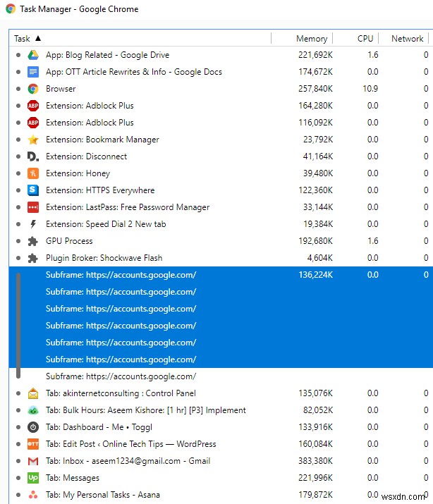Click the HTTPS Everywhere extension icon
This screenshot has height=504, width=433.
point(33,190)
